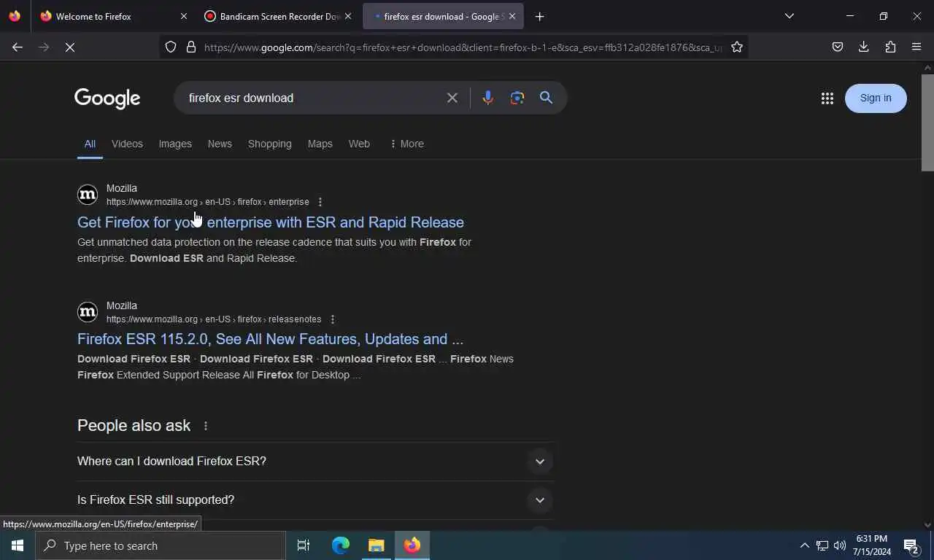The image size is (934, 560).
Task: Open the Firefox downloads panel
Action: pyautogui.click(x=864, y=47)
